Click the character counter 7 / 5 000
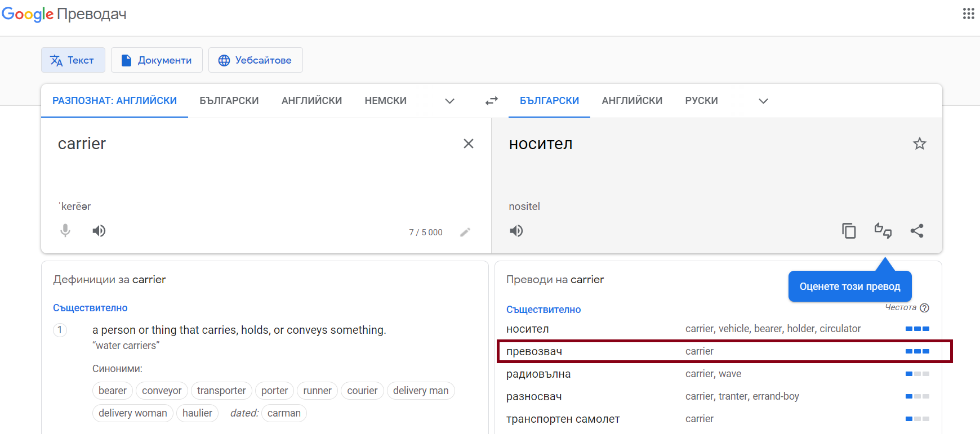The image size is (980, 434). 426,232
